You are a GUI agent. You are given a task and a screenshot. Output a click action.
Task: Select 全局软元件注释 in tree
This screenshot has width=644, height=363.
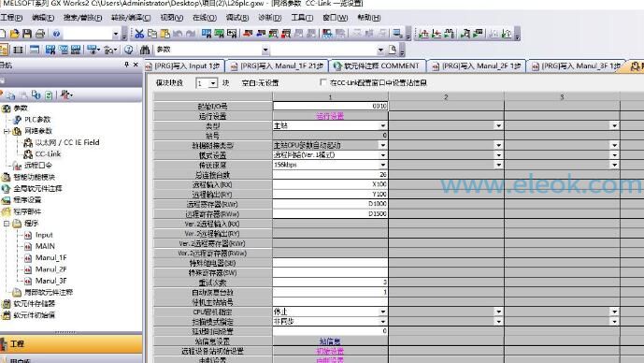37,189
